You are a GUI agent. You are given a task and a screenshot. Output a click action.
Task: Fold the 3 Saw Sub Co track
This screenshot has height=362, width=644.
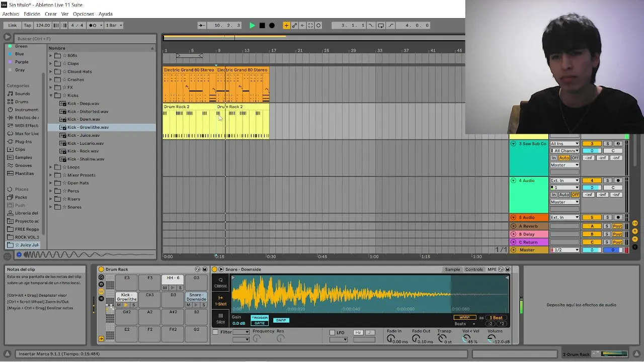513,144
